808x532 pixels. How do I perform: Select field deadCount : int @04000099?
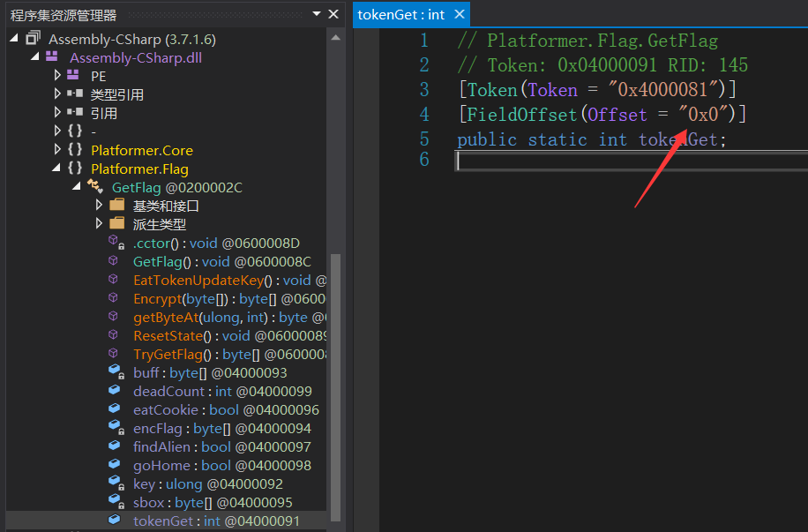pyautogui.click(x=222, y=392)
